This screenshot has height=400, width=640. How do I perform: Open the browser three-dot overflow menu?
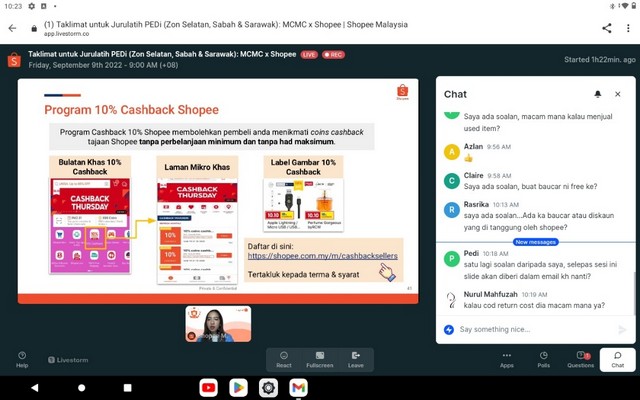[627, 28]
